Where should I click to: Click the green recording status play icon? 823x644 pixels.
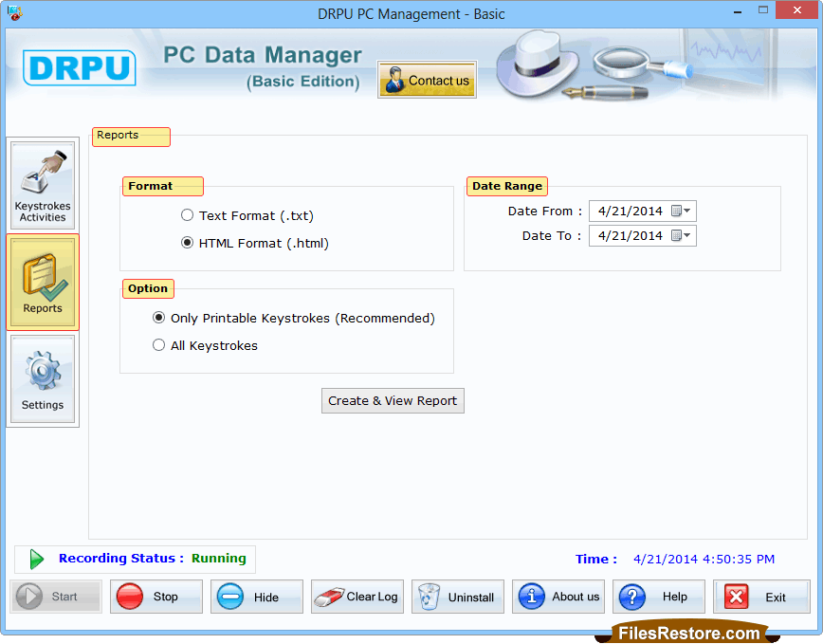pyautogui.click(x=37, y=559)
